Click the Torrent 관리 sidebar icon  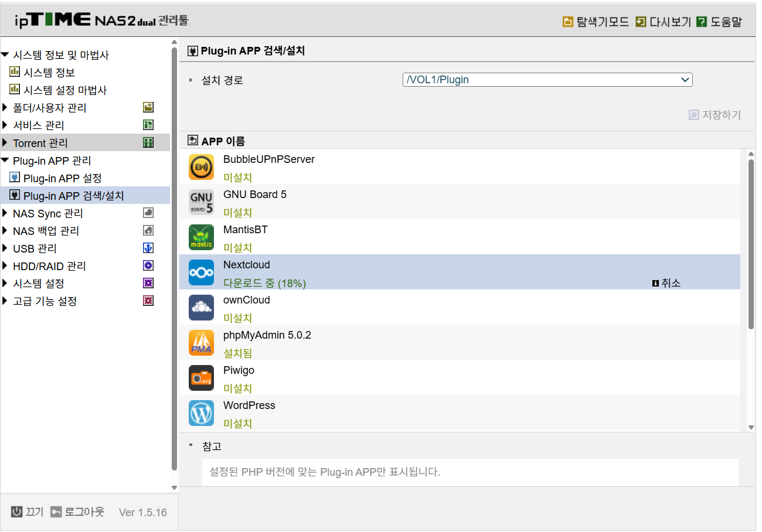[x=148, y=142]
